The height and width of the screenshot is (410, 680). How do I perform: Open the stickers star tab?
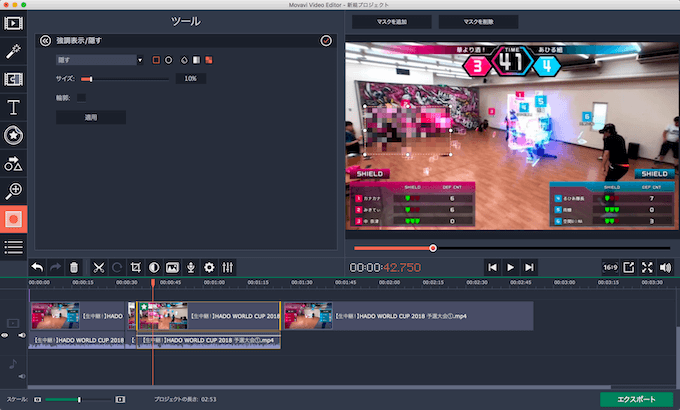pyautogui.click(x=13, y=135)
